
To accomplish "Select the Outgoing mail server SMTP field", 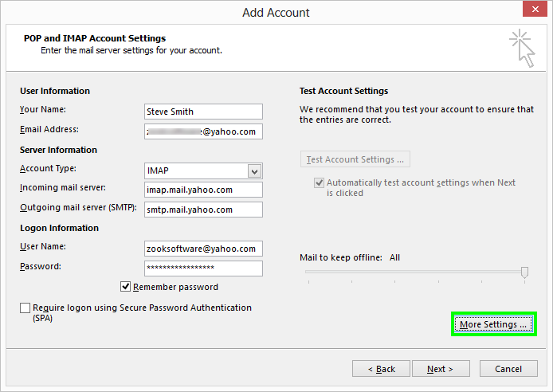I will click(x=203, y=210).
